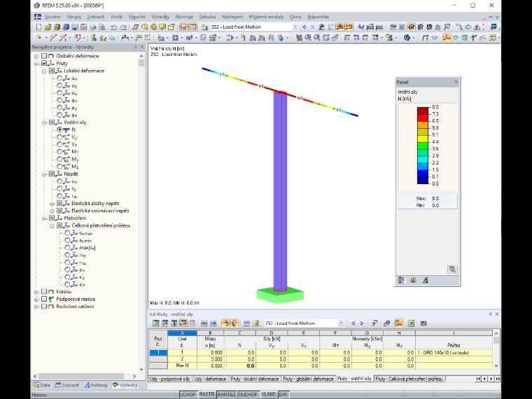Select the My moment radio button
Image resolution: width=532 pixels, height=399 pixels.
tap(59, 159)
